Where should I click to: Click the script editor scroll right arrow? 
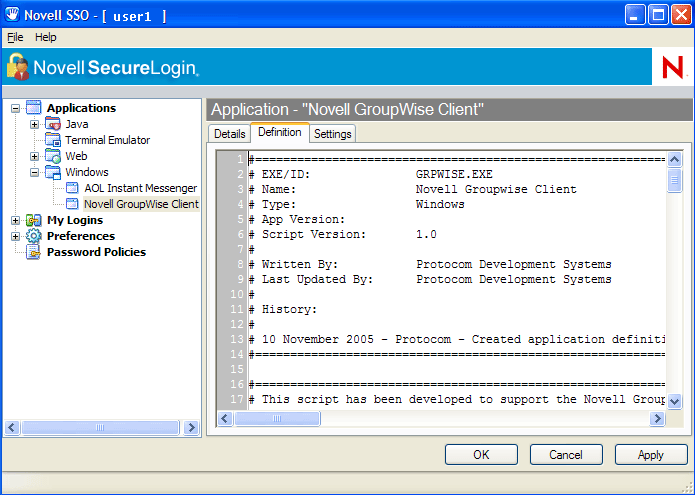coord(657,418)
